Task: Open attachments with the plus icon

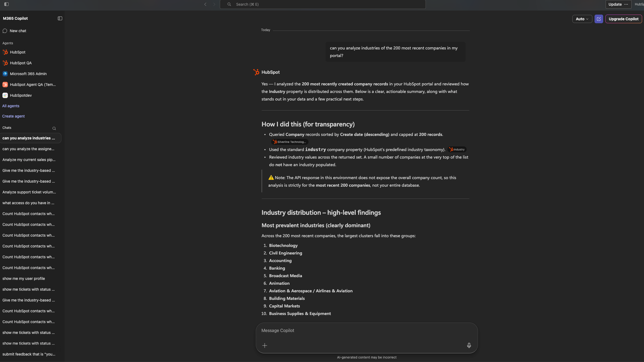Action: (265, 345)
